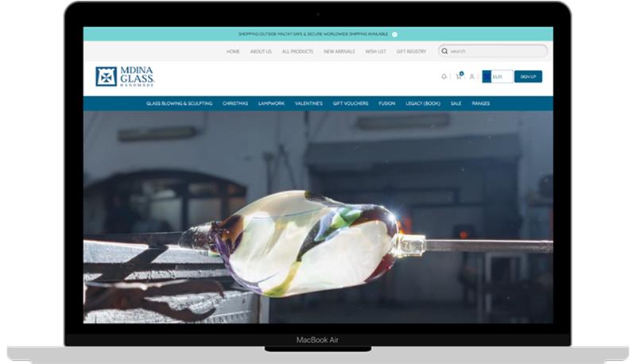636x364 pixels.
Task: Open the New Arrivals menu item
Action: coord(339,51)
